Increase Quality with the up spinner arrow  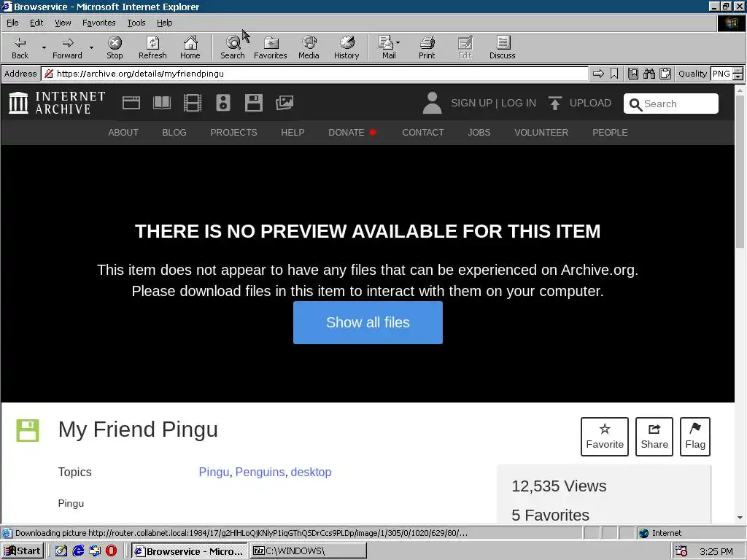(738, 71)
